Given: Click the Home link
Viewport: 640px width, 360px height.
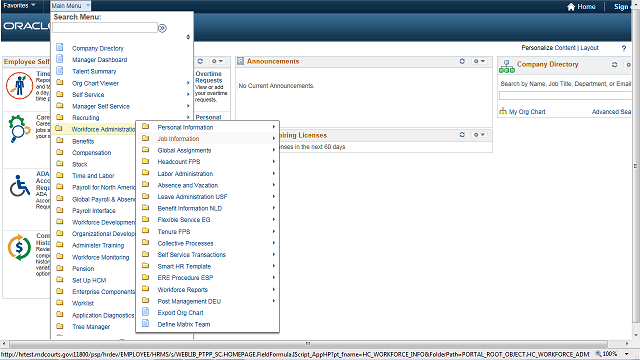Looking at the screenshot, I should click(x=586, y=7).
